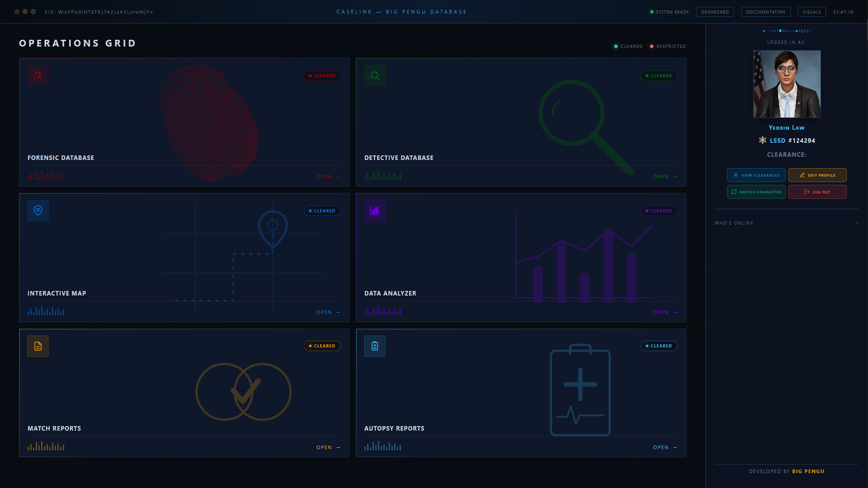Click the LSSD #124294 badge number

(x=792, y=141)
